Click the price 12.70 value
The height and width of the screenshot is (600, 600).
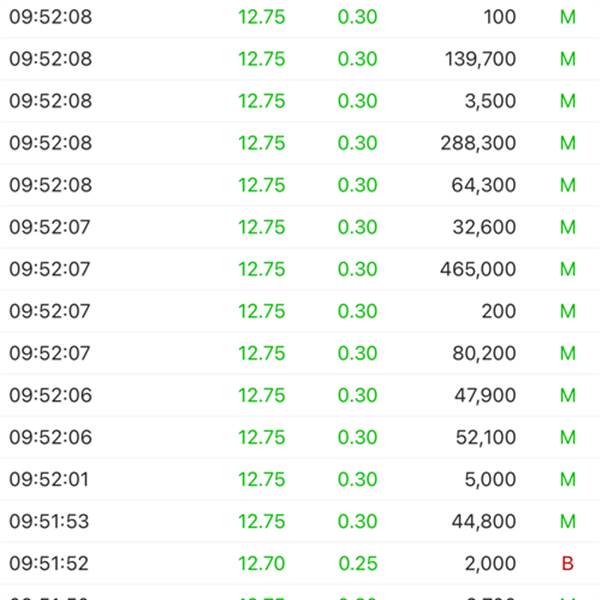click(x=262, y=563)
